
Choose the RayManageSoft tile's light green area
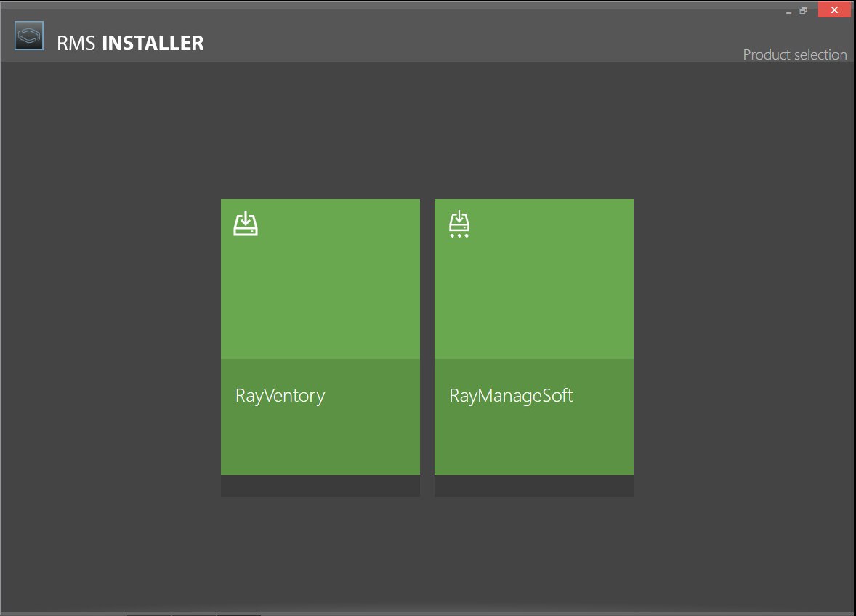tap(533, 291)
